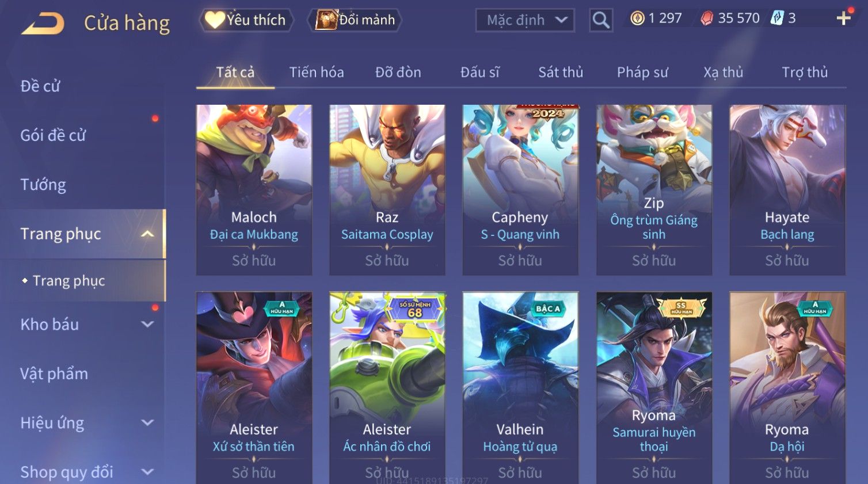Tap the golden back arrow icon
Image resolution: width=868 pixels, height=484 pixels.
pyautogui.click(x=43, y=24)
